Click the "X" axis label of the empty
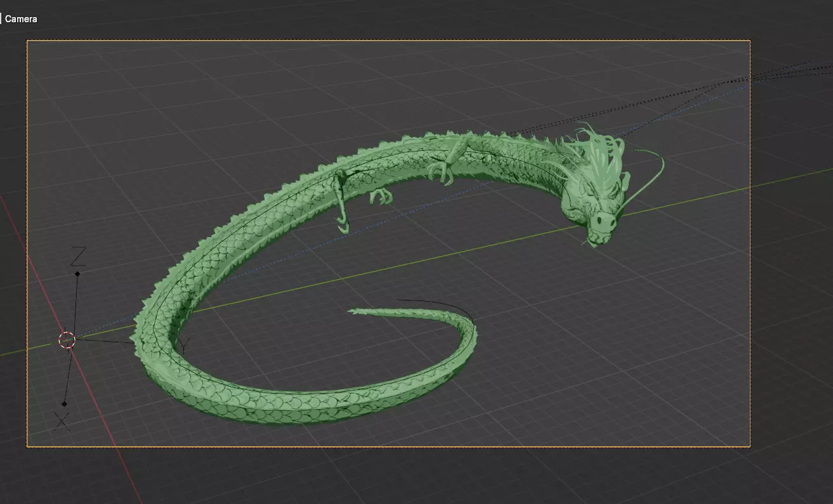Screen dimensions: 833x504 coord(62,421)
